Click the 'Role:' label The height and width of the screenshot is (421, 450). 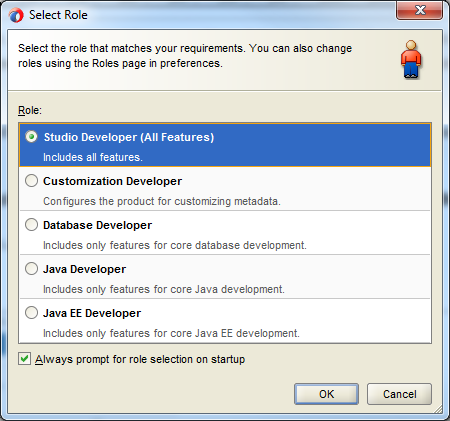tap(30, 110)
